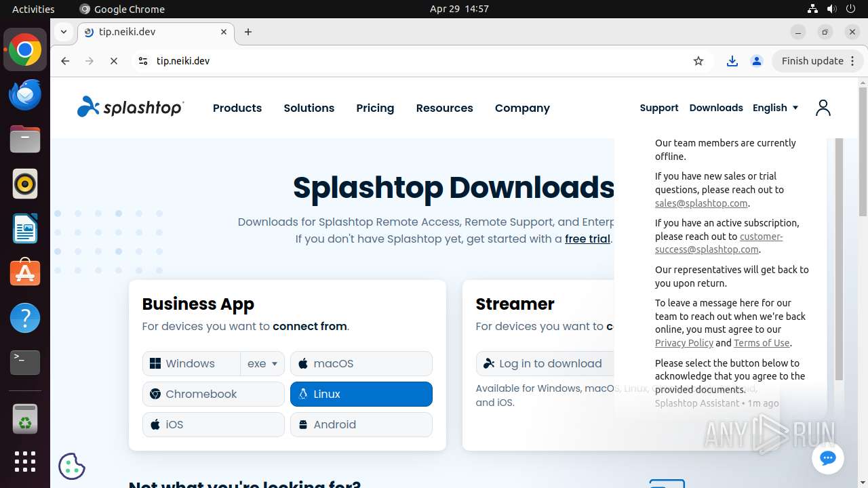Open the power menu icon
The width and height of the screenshot is (868, 488).
851,9
